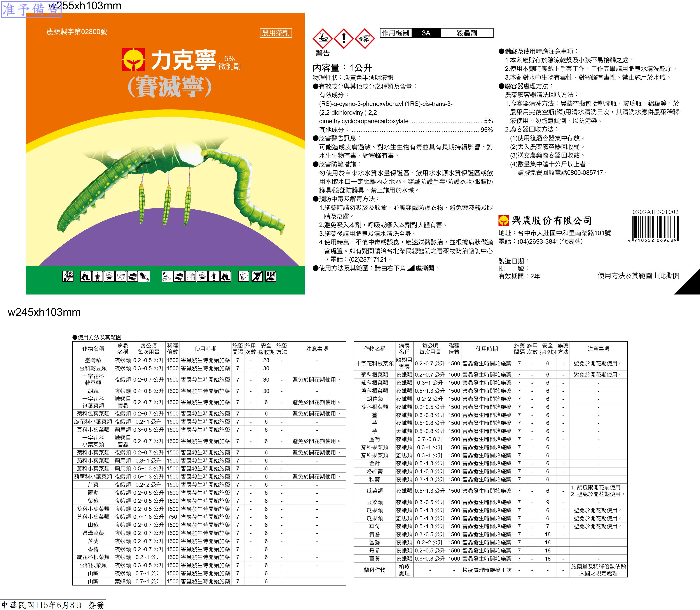
Task: Click the 5% 微乳劑 formulation text
Action: point(230,63)
